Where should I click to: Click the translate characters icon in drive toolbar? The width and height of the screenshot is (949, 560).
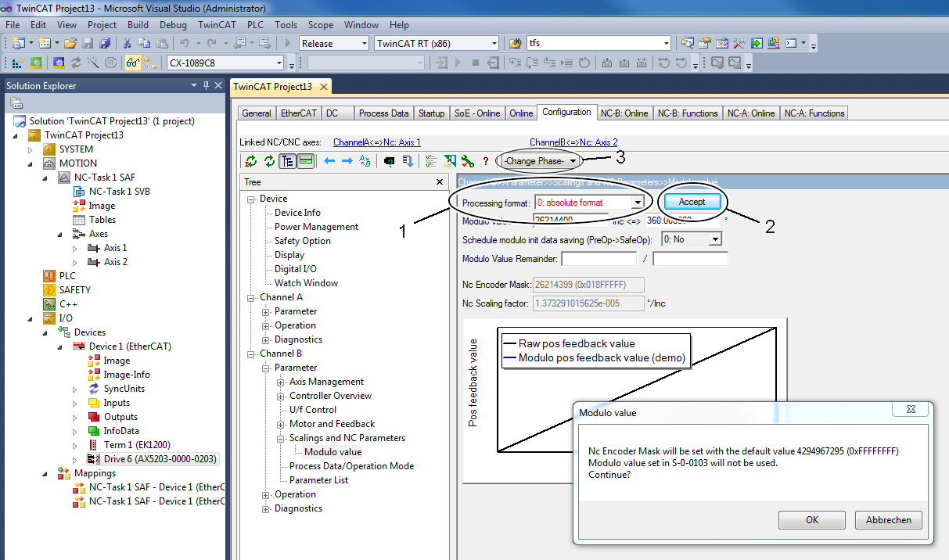point(365,161)
